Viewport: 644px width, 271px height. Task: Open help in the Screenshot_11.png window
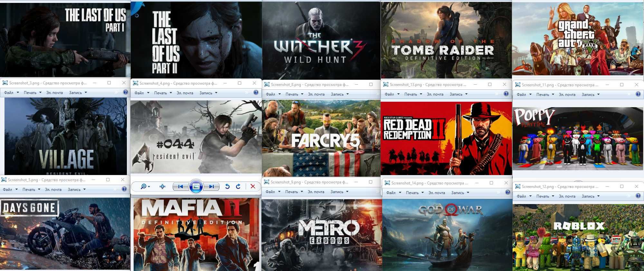pos(638,94)
